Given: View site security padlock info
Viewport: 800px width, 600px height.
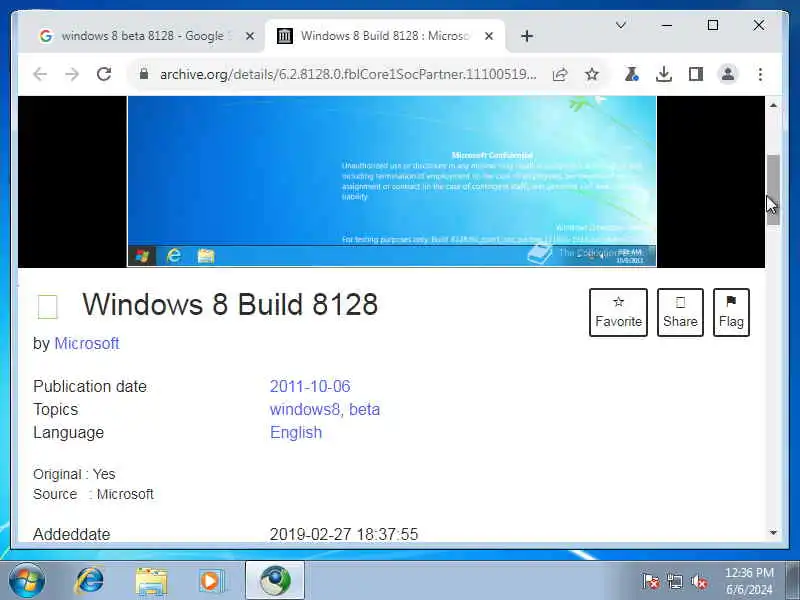Looking at the screenshot, I should pyautogui.click(x=144, y=74).
